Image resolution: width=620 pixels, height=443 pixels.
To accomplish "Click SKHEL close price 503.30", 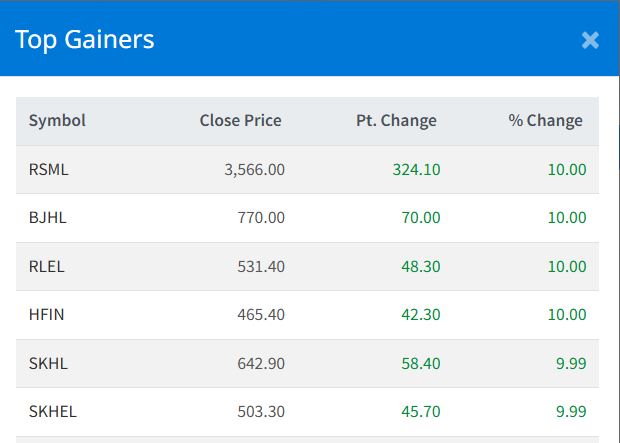I will (261, 412).
